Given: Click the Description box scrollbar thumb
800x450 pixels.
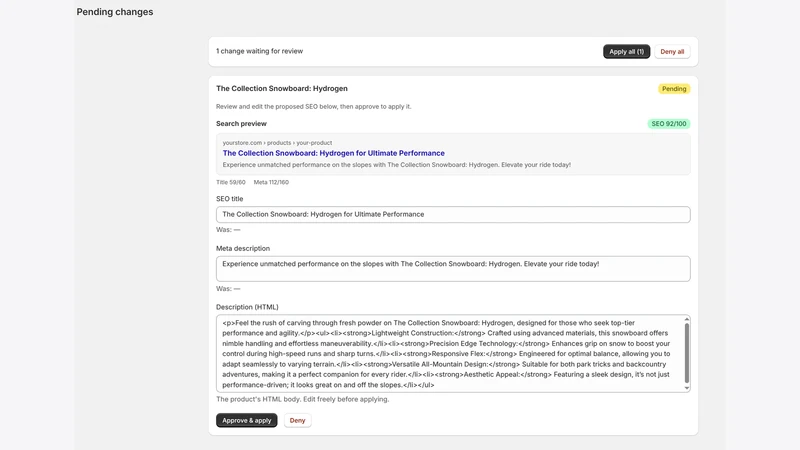Looking at the screenshot, I should 687,353.
